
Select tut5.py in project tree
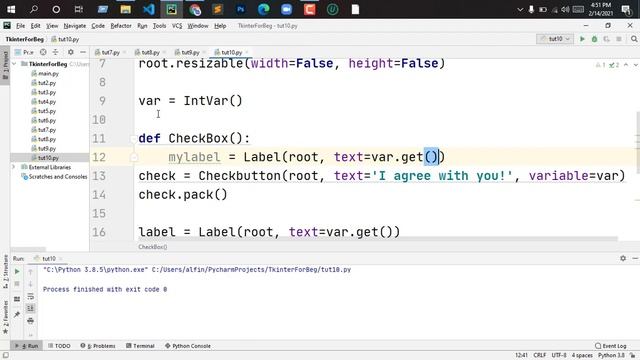pos(47,111)
